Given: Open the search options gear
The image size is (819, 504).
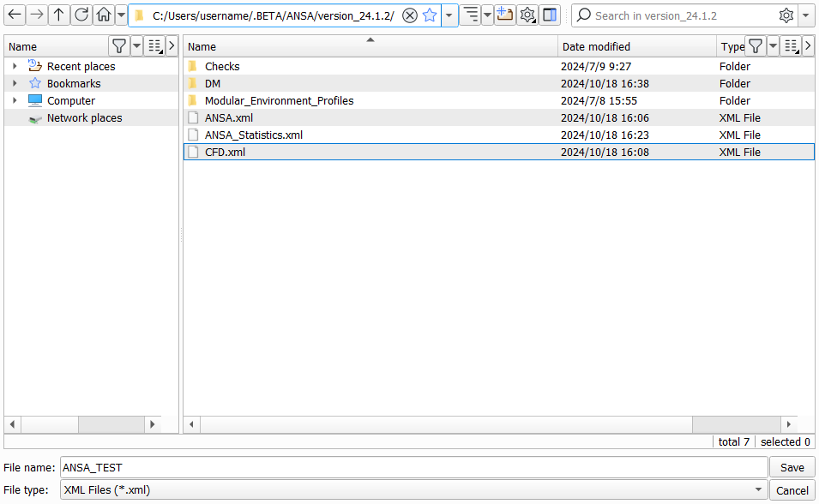Looking at the screenshot, I should [x=786, y=15].
